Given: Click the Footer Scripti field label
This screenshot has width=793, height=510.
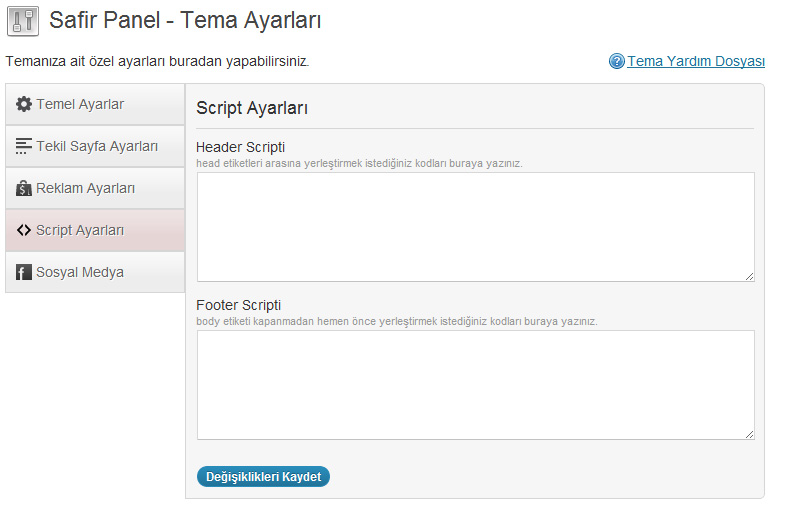Looking at the screenshot, I should (x=239, y=305).
